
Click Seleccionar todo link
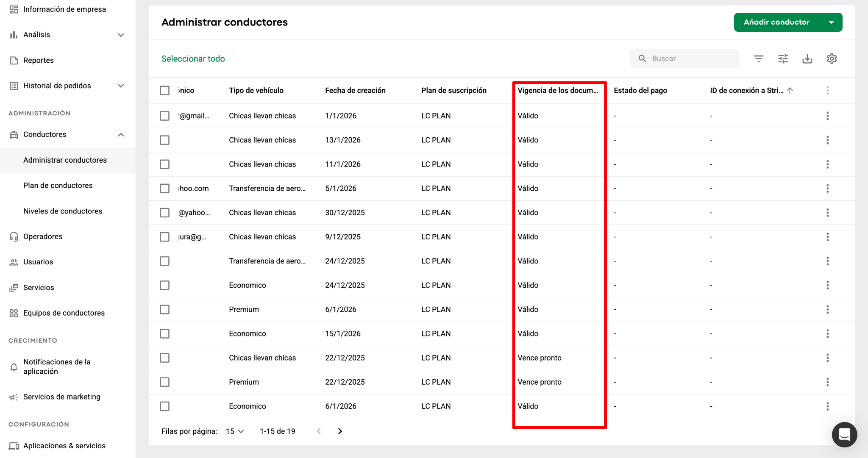193,59
